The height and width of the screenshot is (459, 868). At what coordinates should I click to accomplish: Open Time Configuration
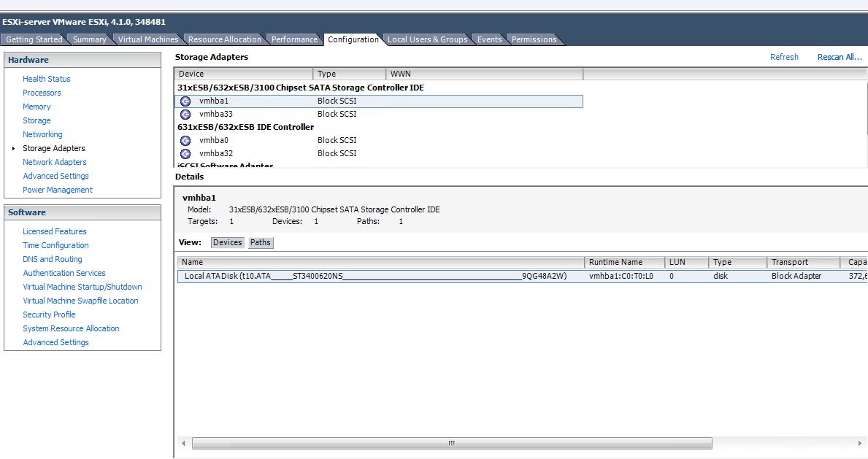(55, 245)
